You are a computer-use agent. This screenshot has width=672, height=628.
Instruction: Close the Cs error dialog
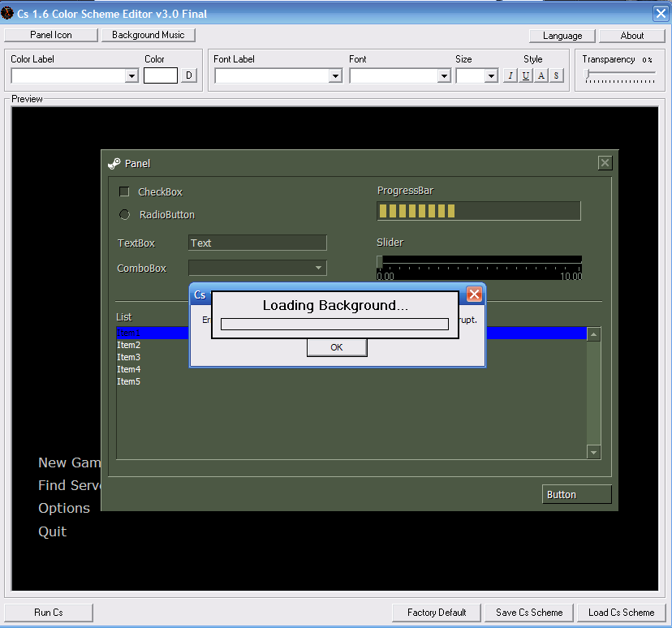click(474, 295)
